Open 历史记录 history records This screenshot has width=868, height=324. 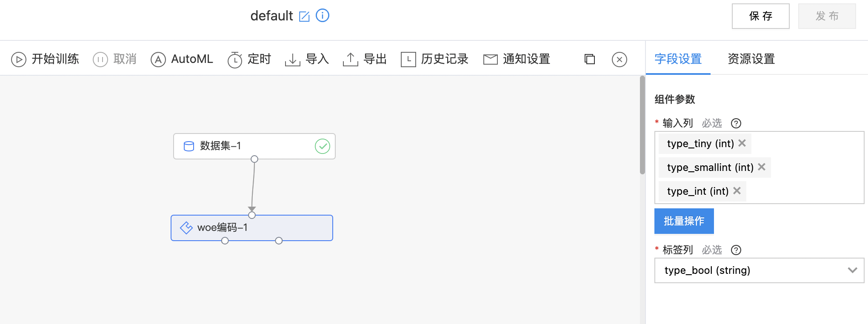coord(434,59)
